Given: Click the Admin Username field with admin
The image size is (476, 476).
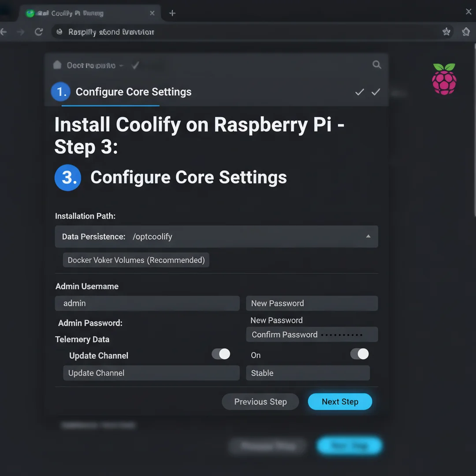Looking at the screenshot, I should pos(147,303).
